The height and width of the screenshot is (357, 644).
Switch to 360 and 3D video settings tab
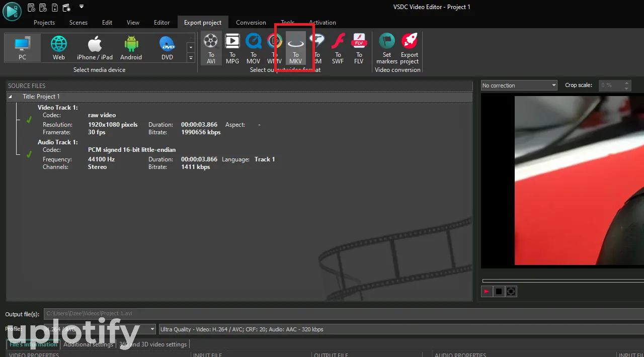coord(152,344)
